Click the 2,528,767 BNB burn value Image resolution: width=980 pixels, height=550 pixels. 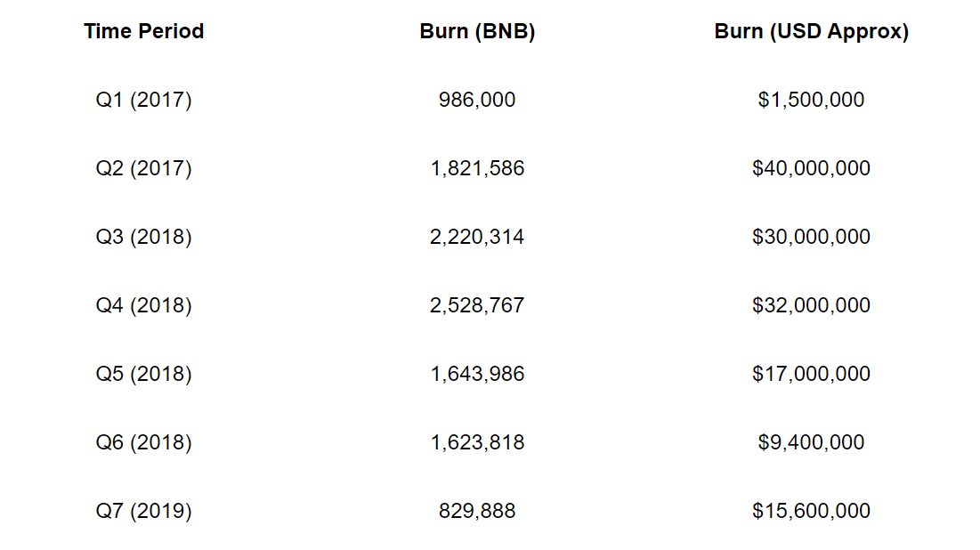tap(477, 305)
